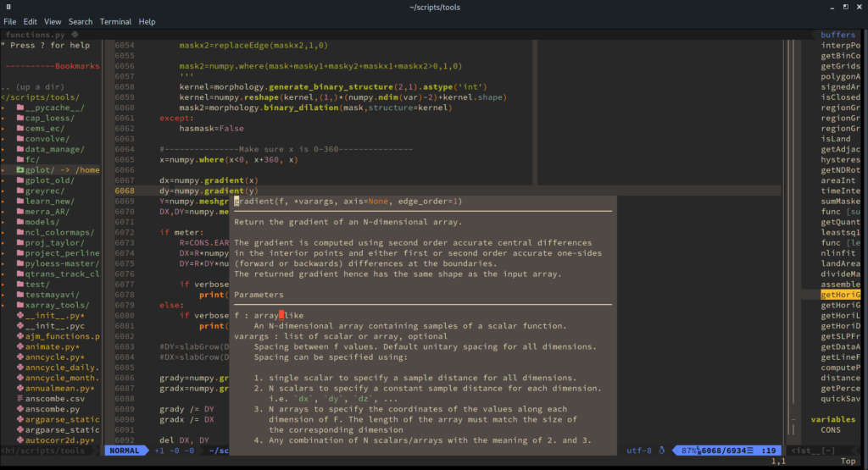Click the 'except:' keyword on line 6061
The width and height of the screenshot is (868, 470).
pyautogui.click(x=176, y=118)
